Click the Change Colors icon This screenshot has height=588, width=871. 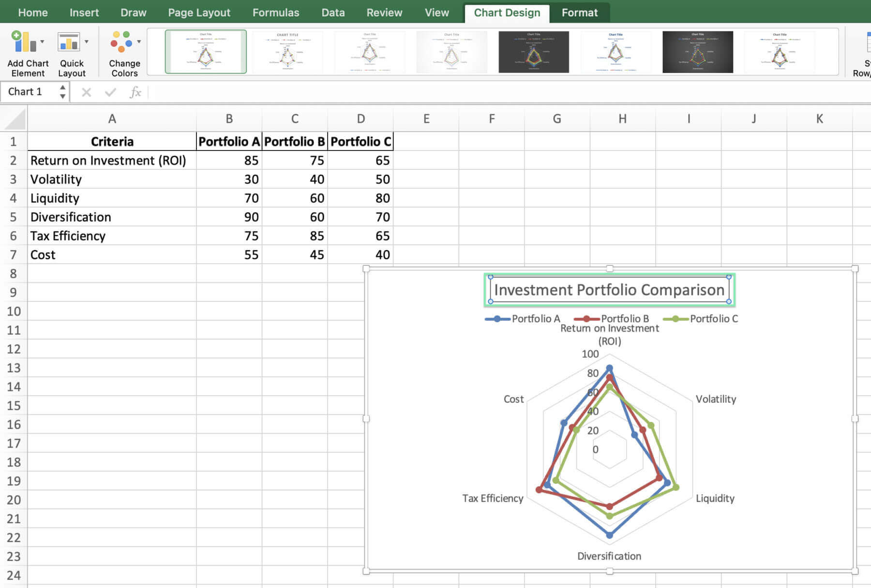coord(121,42)
